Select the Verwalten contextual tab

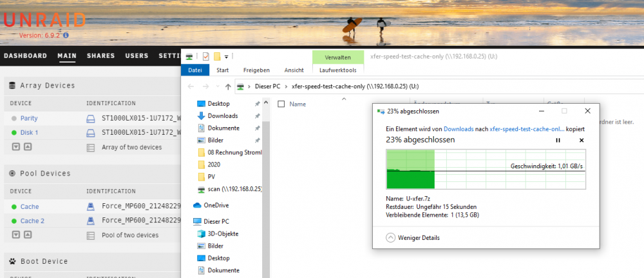[337, 57]
